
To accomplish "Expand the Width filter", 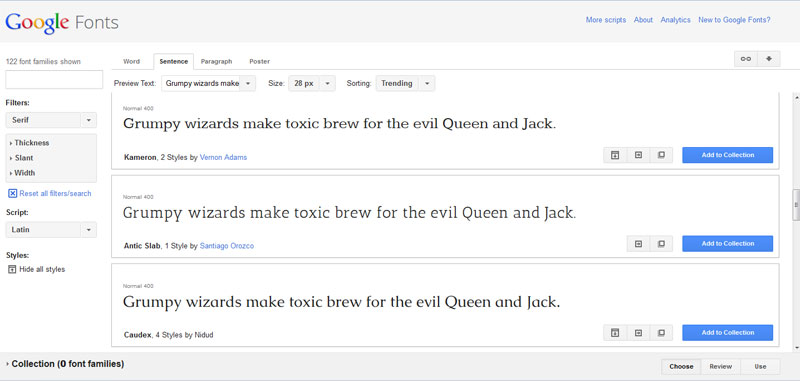I will coord(23,173).
